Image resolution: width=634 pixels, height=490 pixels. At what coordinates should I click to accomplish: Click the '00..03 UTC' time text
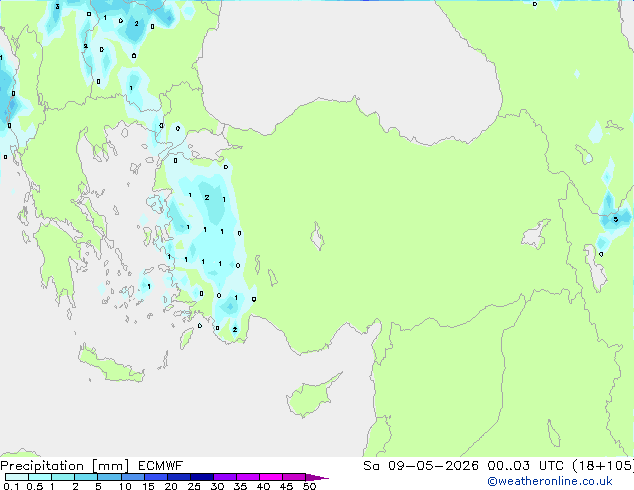coord(525,466)
